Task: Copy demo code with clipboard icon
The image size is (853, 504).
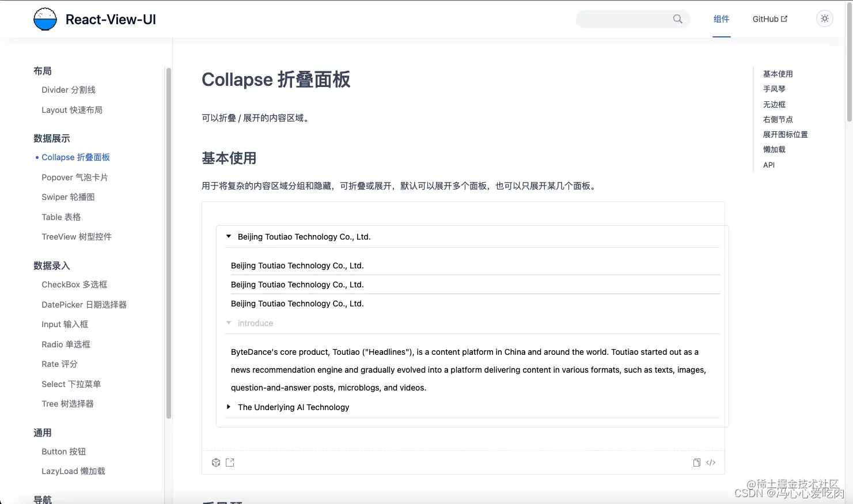Action: (697, 463)
